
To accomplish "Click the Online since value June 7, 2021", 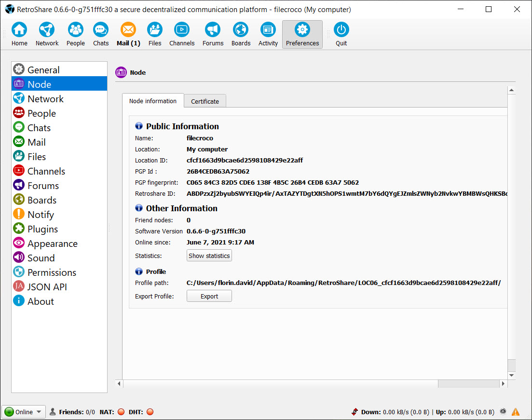I will [x=220, y=242].
